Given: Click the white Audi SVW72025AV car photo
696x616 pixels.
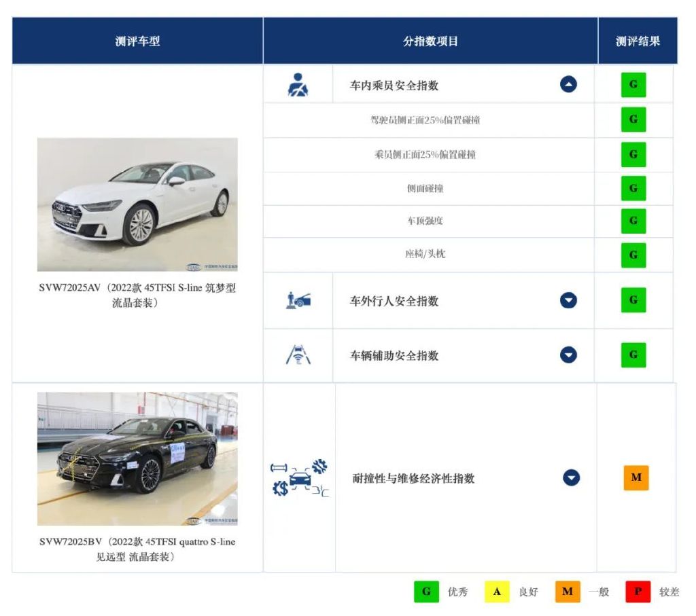Looking at the screenshot, I should (137, 204).
